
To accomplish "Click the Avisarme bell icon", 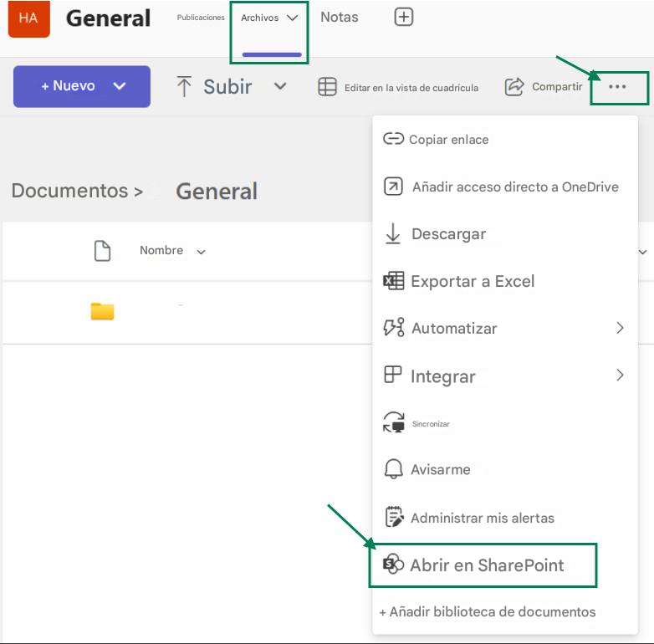I will [x=393, y=469].
